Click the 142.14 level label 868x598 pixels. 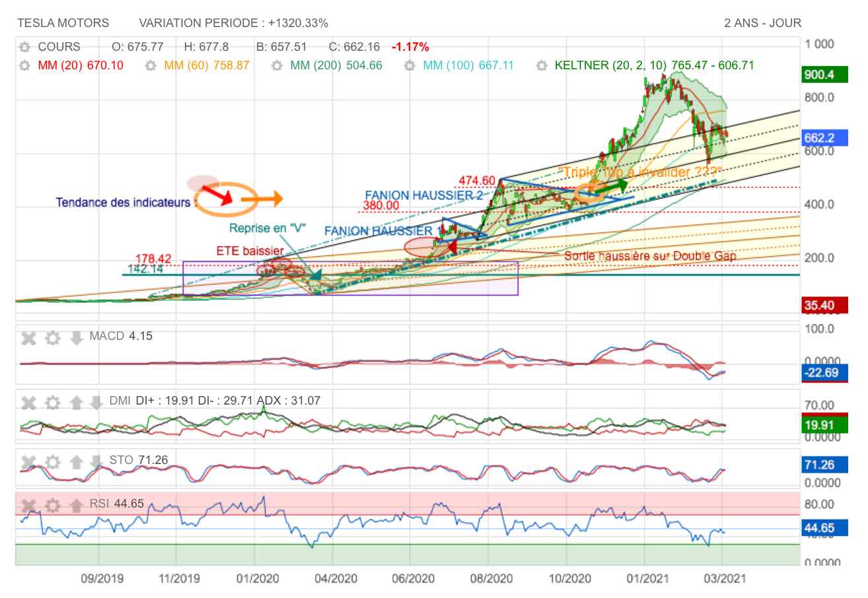(145, 268)
